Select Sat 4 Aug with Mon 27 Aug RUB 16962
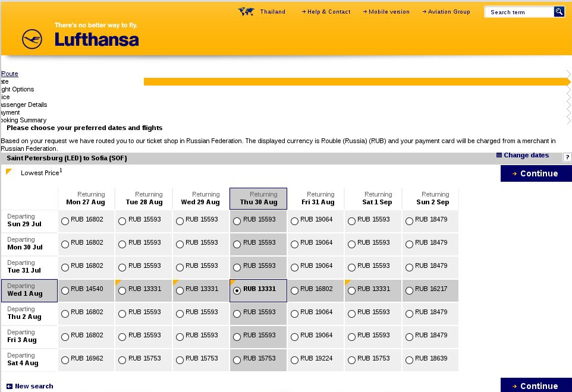The height and width of the screenshot is (392, 572). pyautogui.click(x=65, y=361)
